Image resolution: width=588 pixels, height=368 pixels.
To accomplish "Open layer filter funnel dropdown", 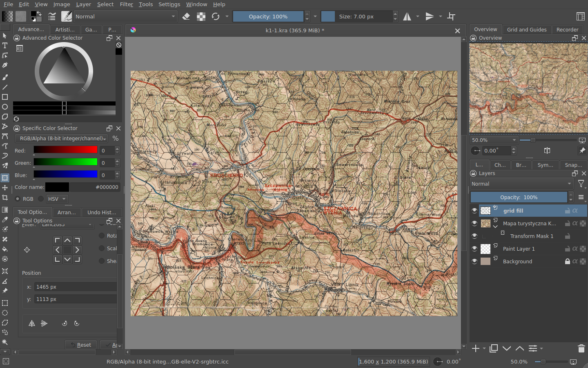I will coord(581,184).
